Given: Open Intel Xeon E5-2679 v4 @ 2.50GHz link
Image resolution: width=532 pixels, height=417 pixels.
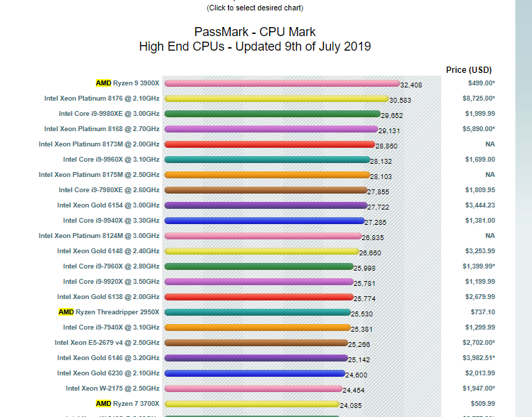Looking at the screenshot, I should [107, 343].
